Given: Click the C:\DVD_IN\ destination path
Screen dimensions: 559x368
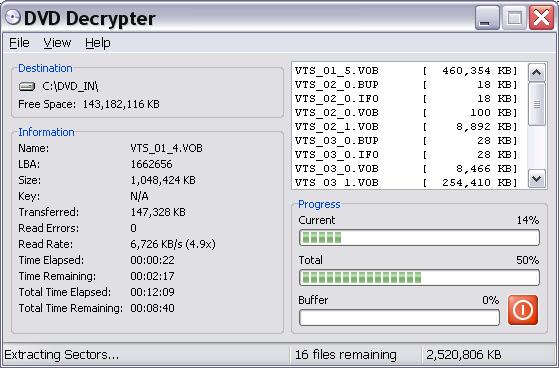Looking at the screenshot, I should coord(70,86).
